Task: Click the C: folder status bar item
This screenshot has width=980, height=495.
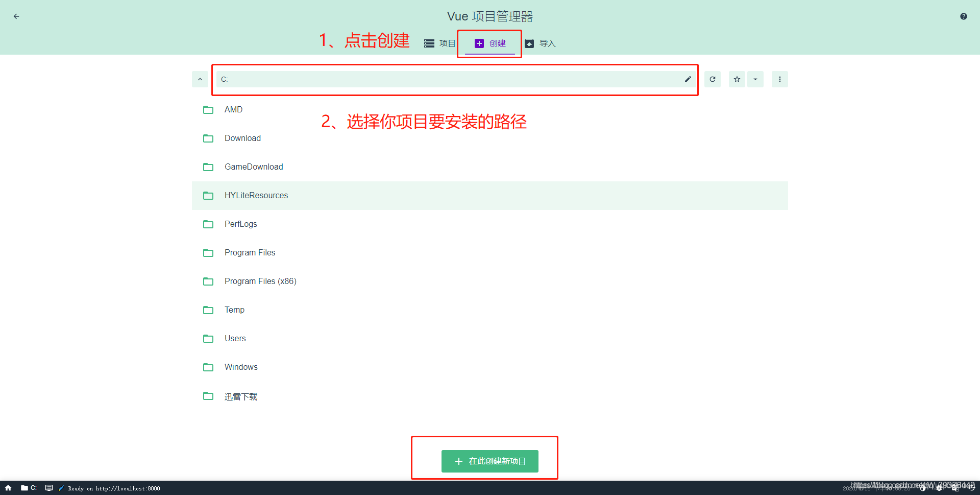Action: point(29,488)
